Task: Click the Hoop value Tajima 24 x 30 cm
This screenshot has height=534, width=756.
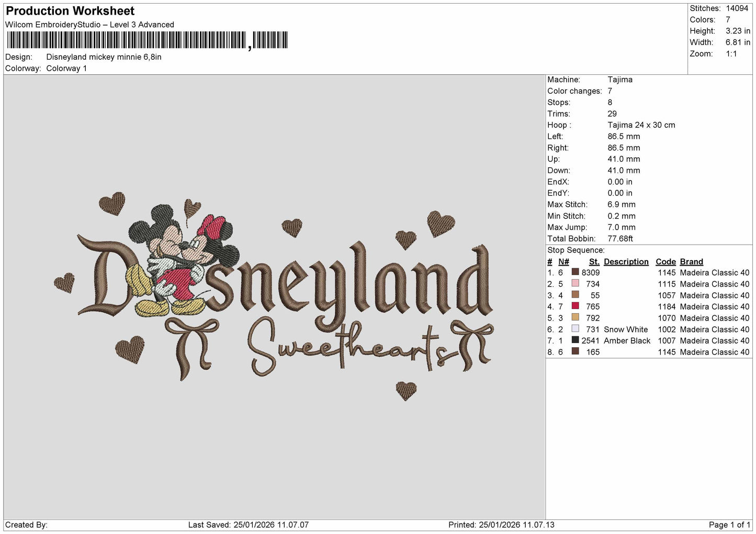Action: [x=641, y=125]
